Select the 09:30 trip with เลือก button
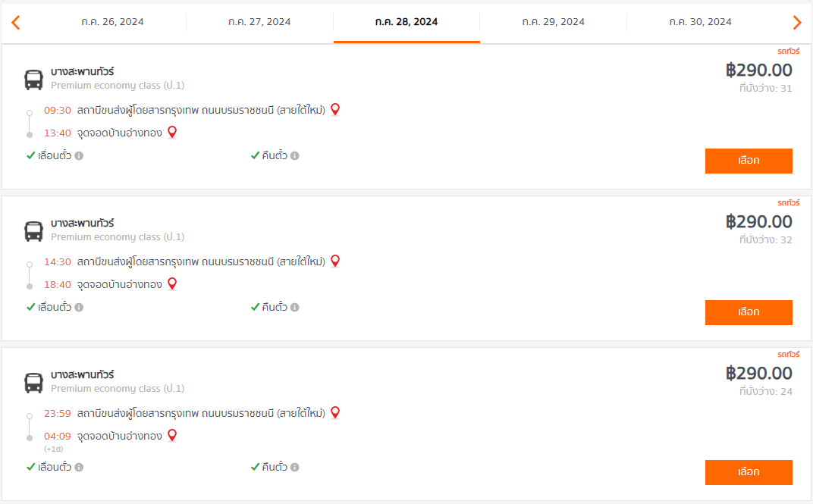 749,161
